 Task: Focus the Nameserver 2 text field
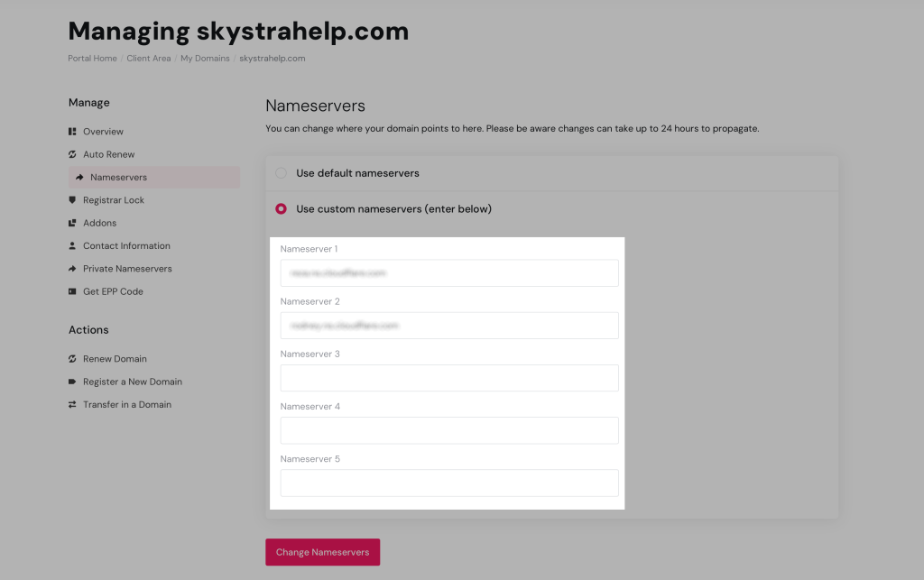[x=448, y=325]
